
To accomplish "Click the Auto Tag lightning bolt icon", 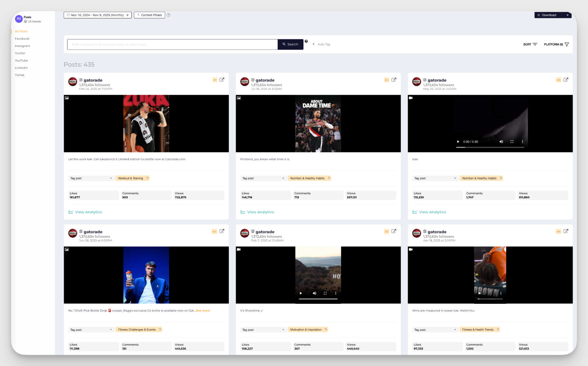I will point(314,44).
